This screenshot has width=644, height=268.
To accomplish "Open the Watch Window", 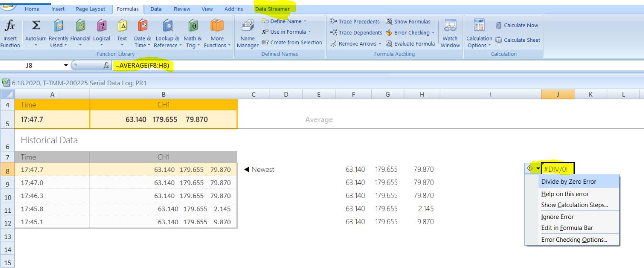I will (x=450, y=33).
